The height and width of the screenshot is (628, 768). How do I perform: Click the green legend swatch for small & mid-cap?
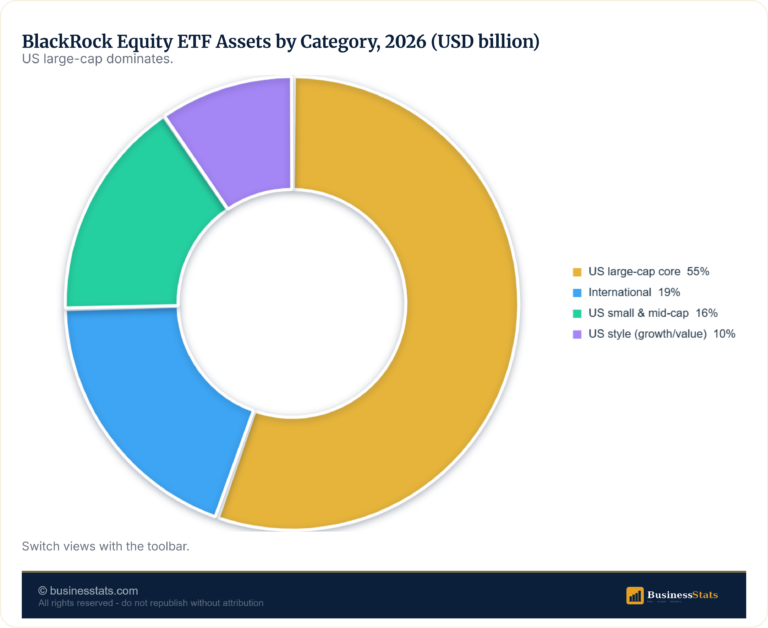[577, 314]
